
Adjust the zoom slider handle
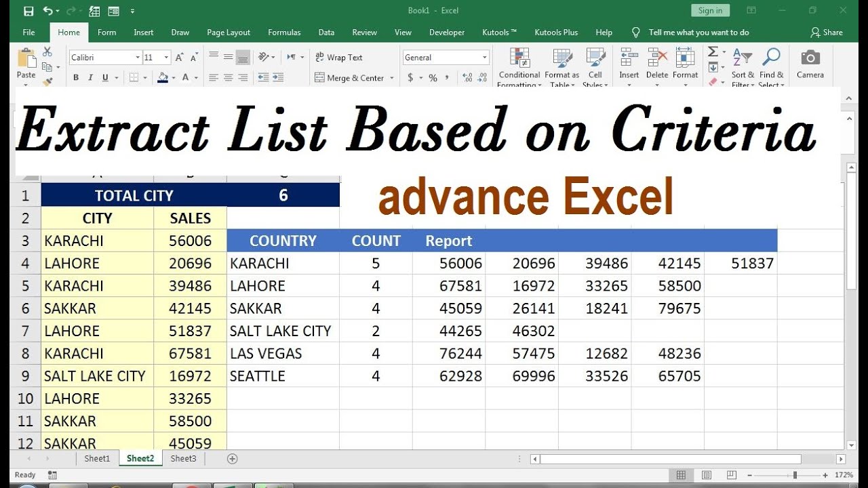pyautogui.click(x=795, y=475)
